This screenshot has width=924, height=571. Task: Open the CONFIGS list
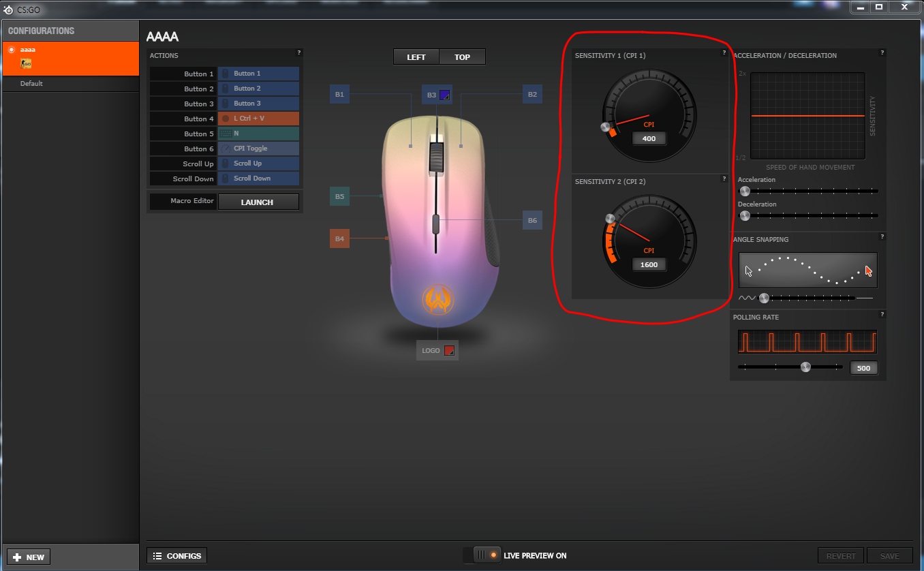tap(177, 556)
